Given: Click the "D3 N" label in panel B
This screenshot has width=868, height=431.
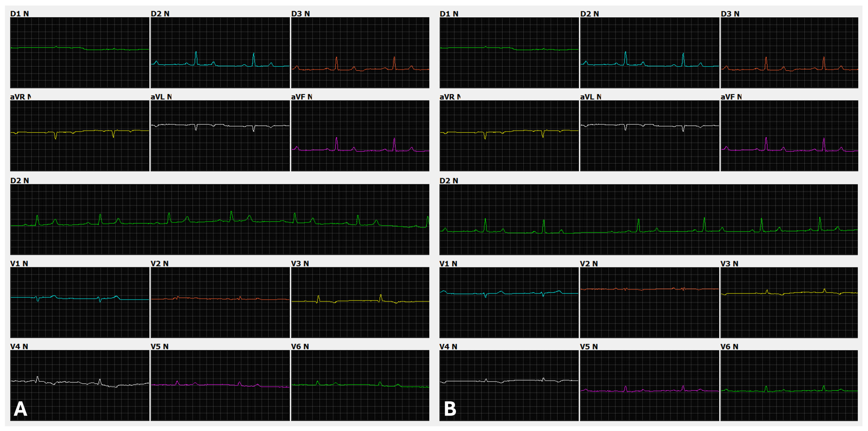Looking at the screenshot, I should [730, 14].
